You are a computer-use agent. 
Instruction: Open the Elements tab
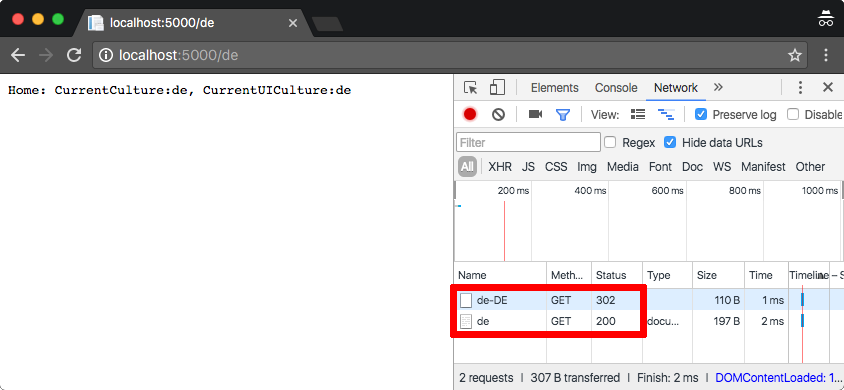pos(554,88)
